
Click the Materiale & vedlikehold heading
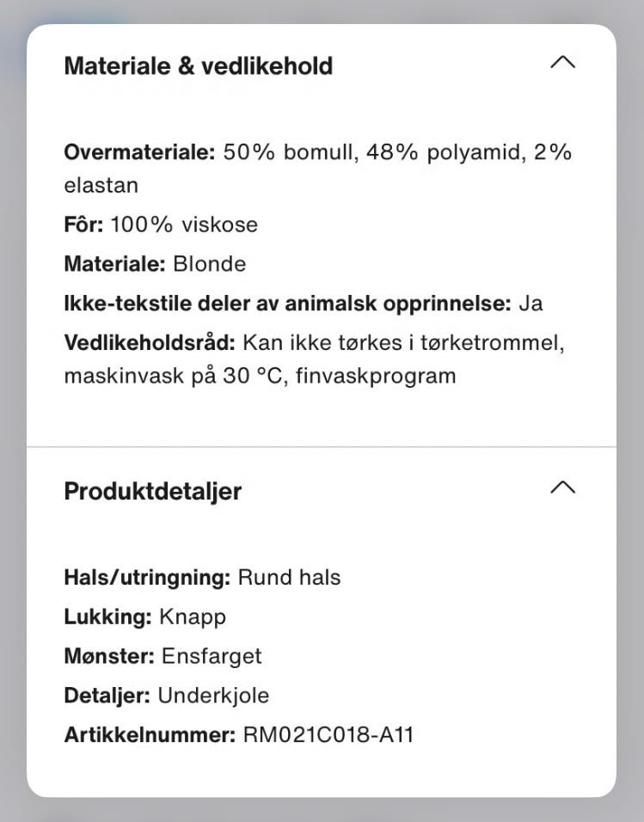click(x=198, y=66)
